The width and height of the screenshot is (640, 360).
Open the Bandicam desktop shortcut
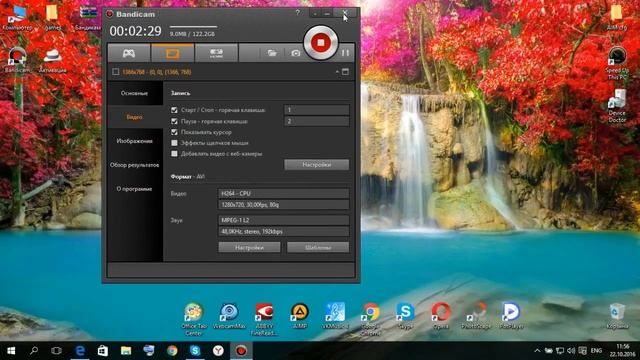point(17,60)
